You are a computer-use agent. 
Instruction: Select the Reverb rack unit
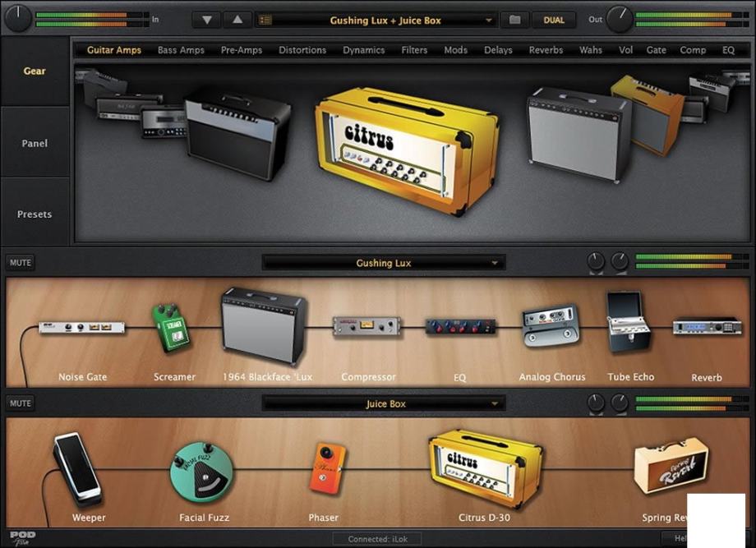tap(708, 326)
